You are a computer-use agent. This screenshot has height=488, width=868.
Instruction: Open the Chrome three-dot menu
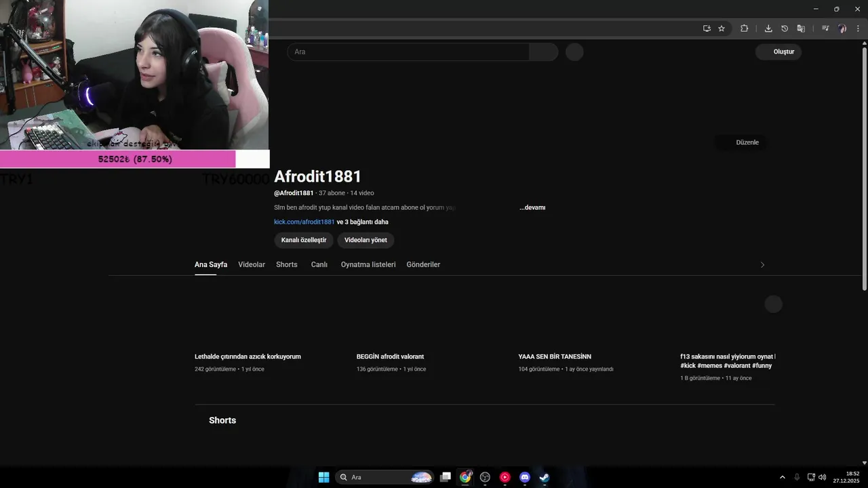coord(858,28)
